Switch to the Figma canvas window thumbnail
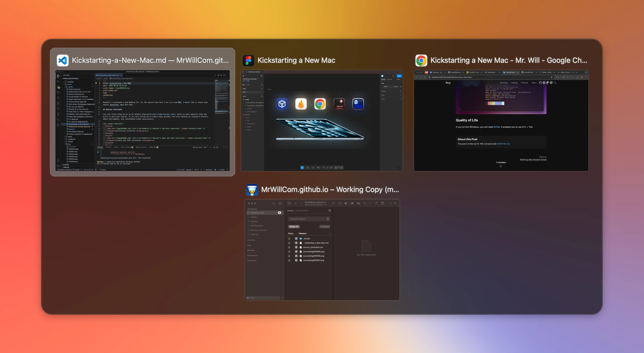 (322, 121)
